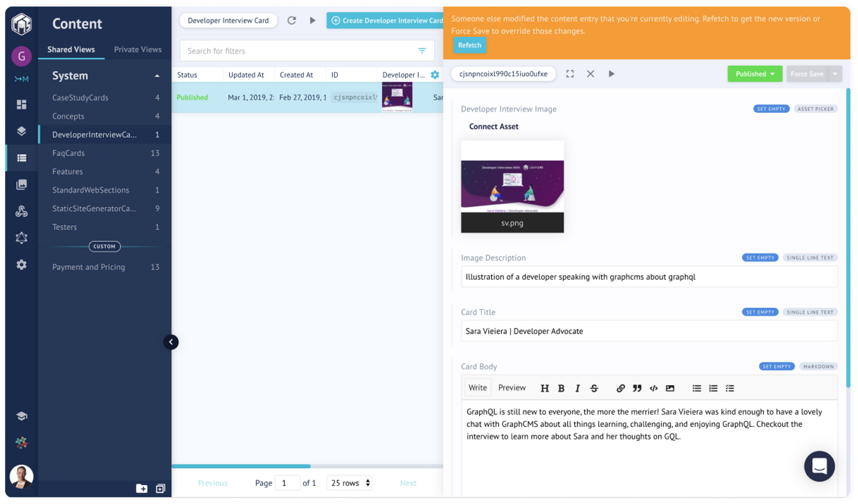Viewport: 858px width, 504px height.
Task: Apply bold in Card Body editor
Action: [x=561, y=388]
